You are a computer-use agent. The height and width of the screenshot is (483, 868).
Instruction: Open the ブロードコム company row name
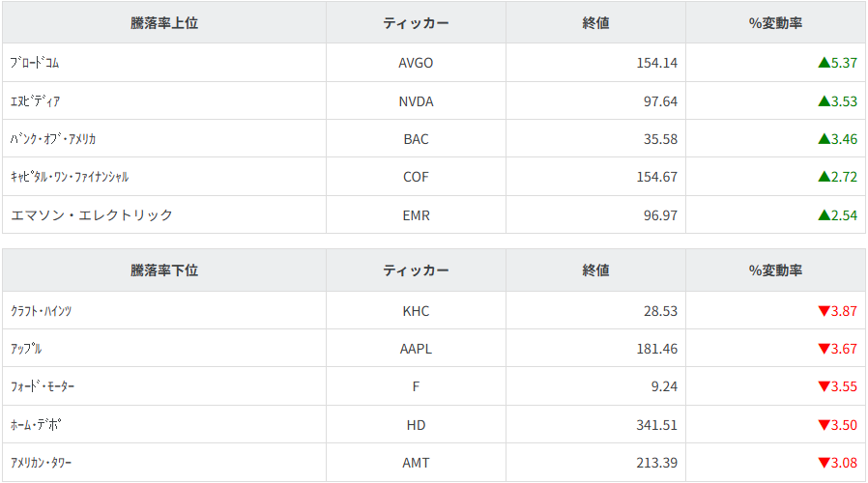point(35,63)
